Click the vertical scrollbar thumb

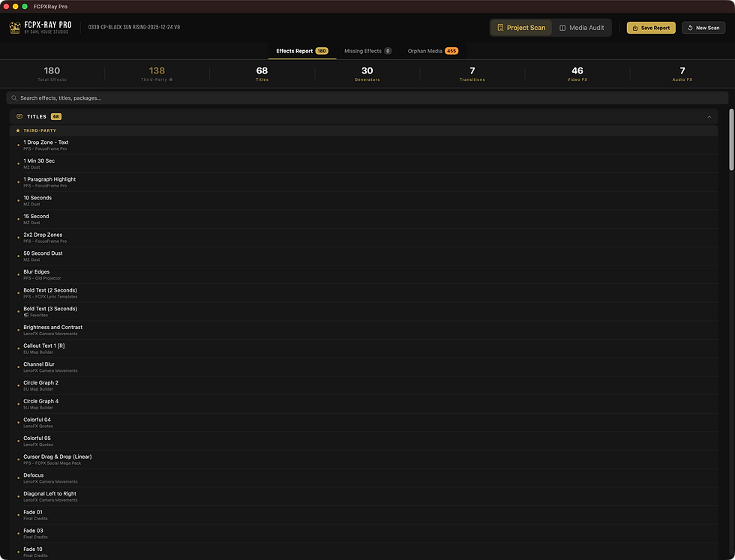pos(731,139)
